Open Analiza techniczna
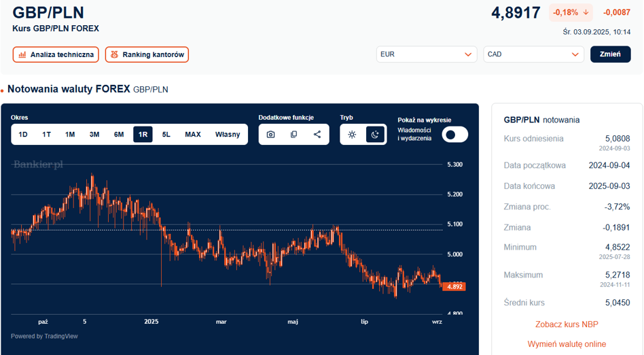This screenshot has height=355, width=644. [56, 54]
